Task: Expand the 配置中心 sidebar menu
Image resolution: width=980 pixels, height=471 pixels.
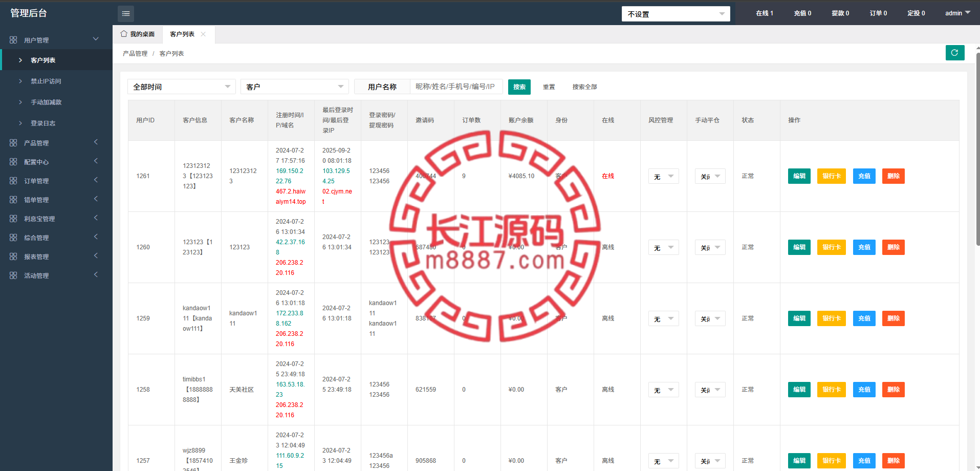Action: (56, 162)
